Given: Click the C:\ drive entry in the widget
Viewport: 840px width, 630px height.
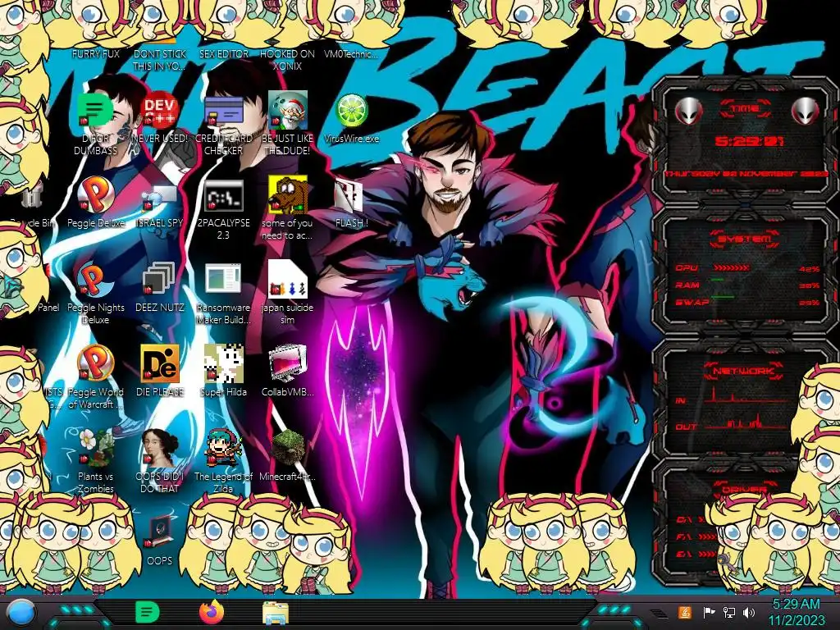Looking at the screenshot, I should (x=689, y=519).
